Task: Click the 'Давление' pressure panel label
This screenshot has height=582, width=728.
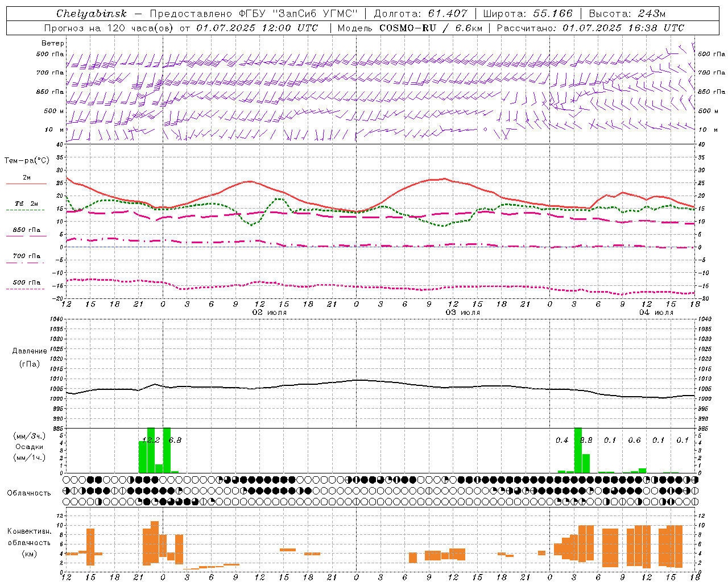Action: [30, 351]
